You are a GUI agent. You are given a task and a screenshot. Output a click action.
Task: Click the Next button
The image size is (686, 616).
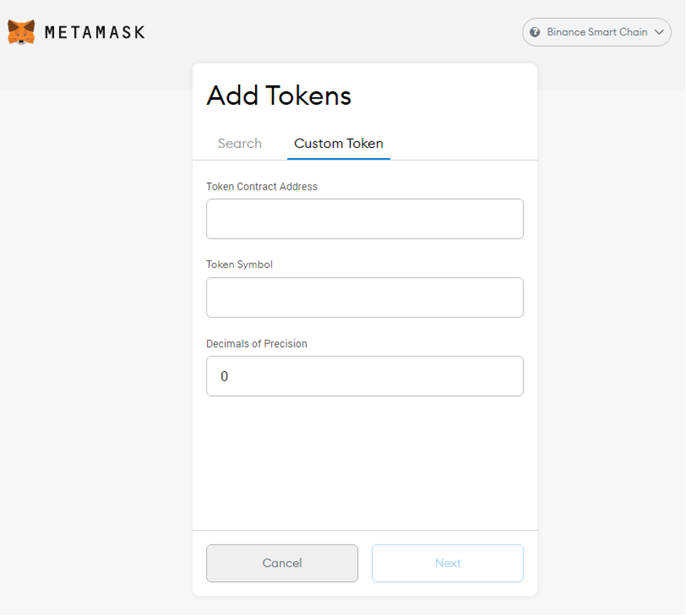coord(448,563)
